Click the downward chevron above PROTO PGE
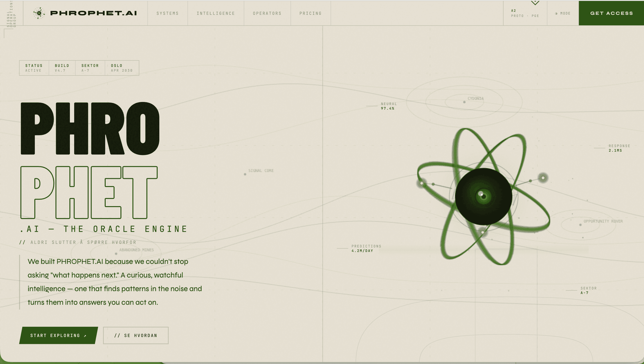 tap(535, 3)
